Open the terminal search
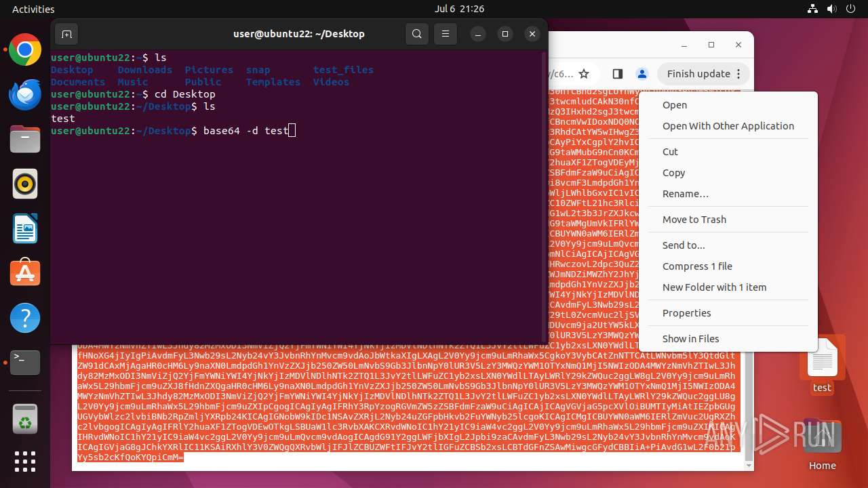This screenshot has height=488, width=868. tap(417, 34)
